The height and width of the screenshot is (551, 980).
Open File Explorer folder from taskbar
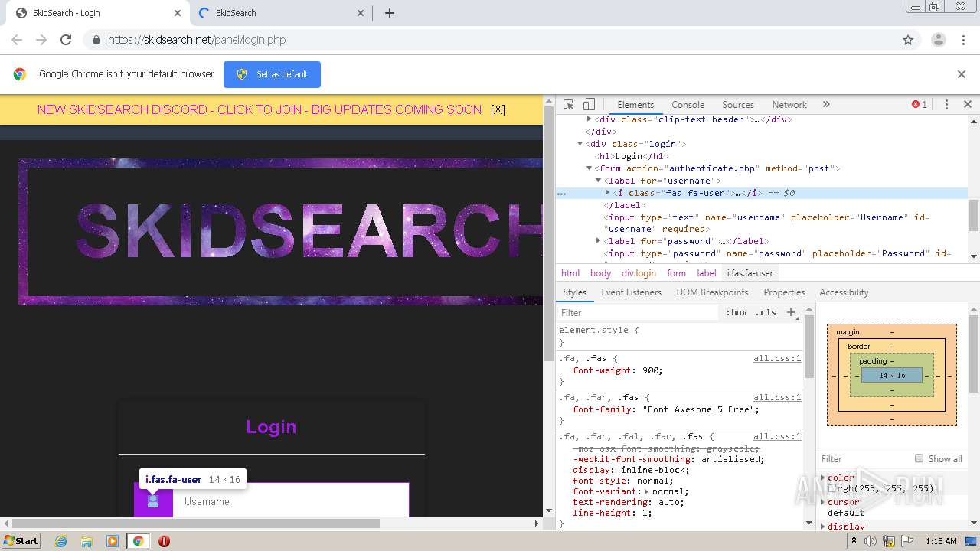[x=87, y=541]
